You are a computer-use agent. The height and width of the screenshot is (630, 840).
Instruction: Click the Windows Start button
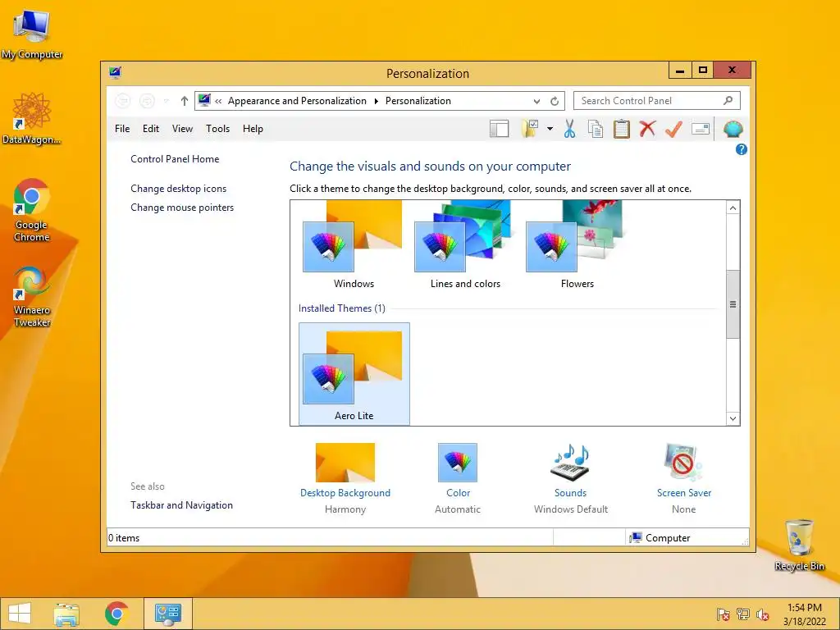pos(20,614)
